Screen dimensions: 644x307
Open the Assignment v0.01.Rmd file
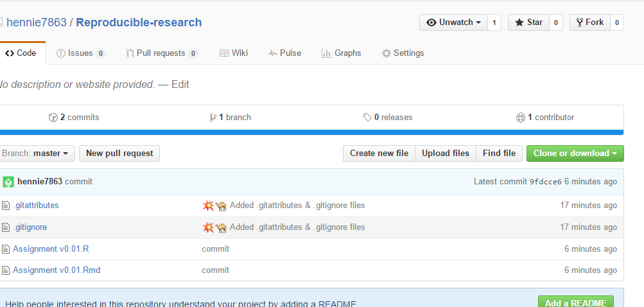(x=57, y=270)
